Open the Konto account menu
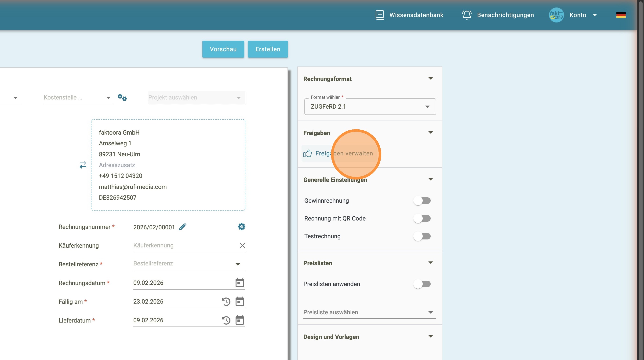The height and width of the screenshot is (360, 644). (x=578, y=15)
